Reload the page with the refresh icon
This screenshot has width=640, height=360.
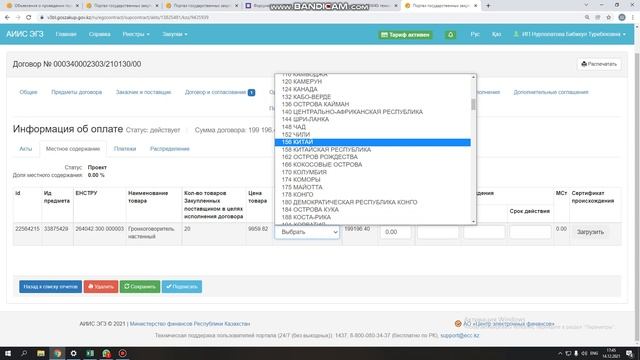pyautogui.click(x=29, y=18)
